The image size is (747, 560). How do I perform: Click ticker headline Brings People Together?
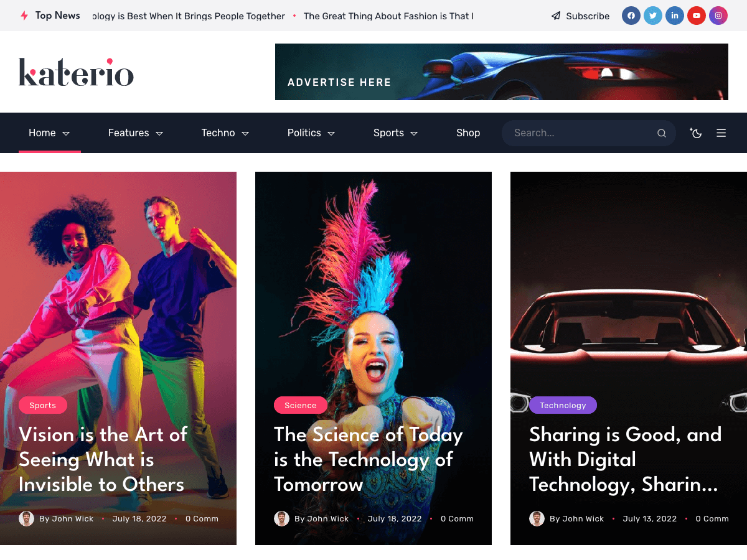189,16
